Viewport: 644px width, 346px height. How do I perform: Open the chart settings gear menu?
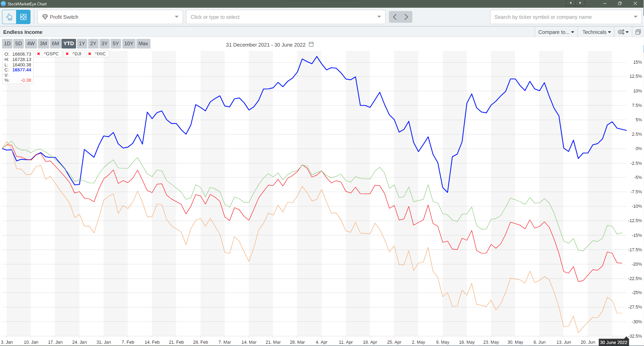coord(623,32)
